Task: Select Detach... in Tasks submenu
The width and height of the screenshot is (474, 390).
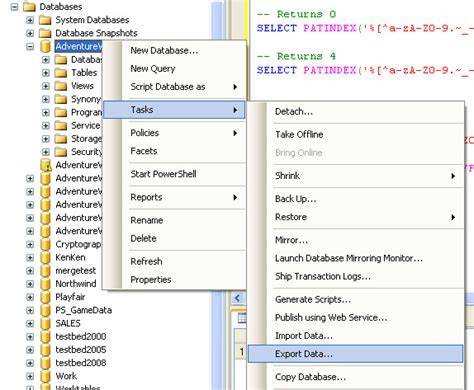Action: tap(356, 112)
